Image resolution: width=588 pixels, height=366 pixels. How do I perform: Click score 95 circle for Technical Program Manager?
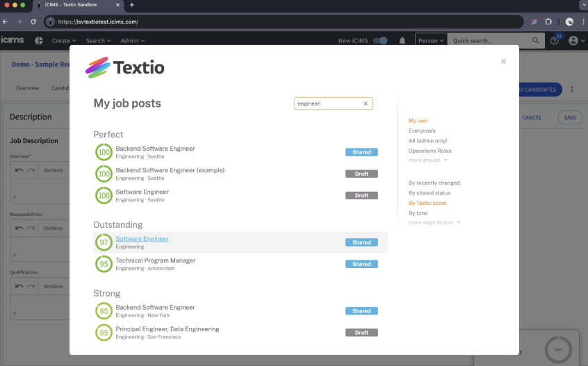[104, 264]
